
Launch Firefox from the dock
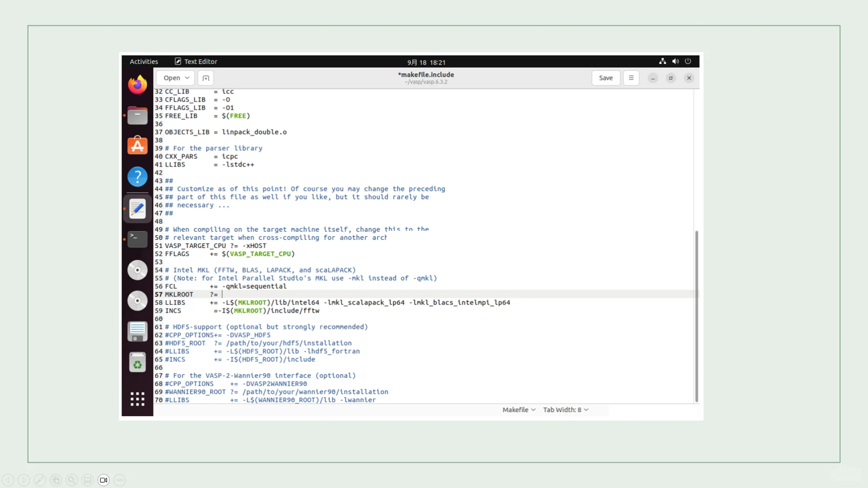pyautogui.click(x=137, y=85)
